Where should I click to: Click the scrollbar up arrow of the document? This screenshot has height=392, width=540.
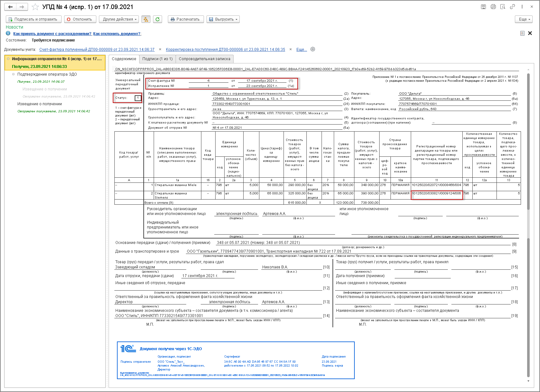[x=528, y=70]
